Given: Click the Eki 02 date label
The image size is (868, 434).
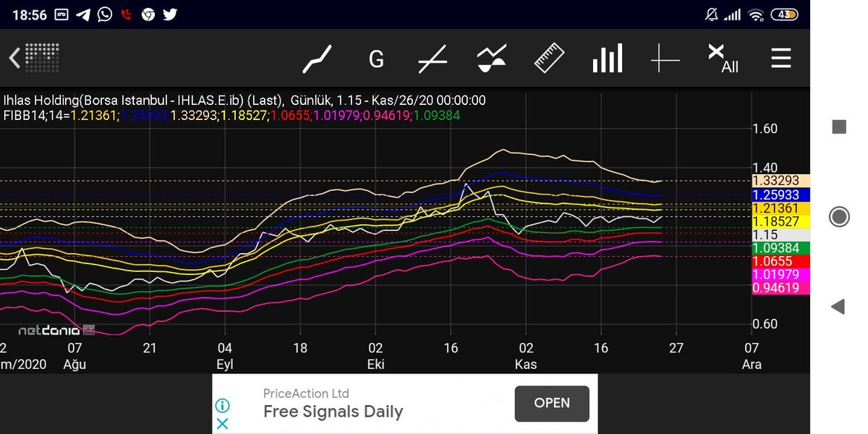Looking at the screenshot, I should 375,356.
